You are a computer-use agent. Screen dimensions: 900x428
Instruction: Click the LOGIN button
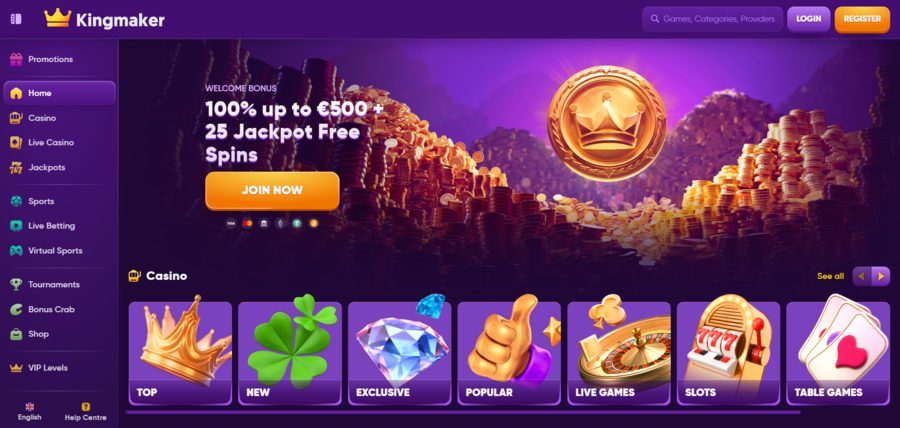point(809,19)
